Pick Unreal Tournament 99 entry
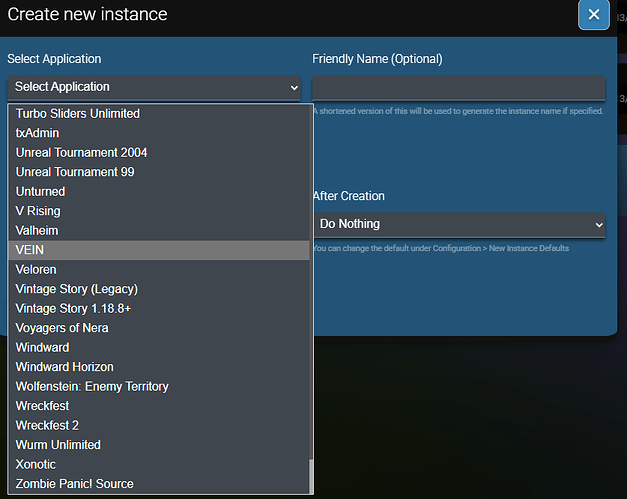This screenshot has width=627, height=499. pyautogui.click(x=158, y=172)
